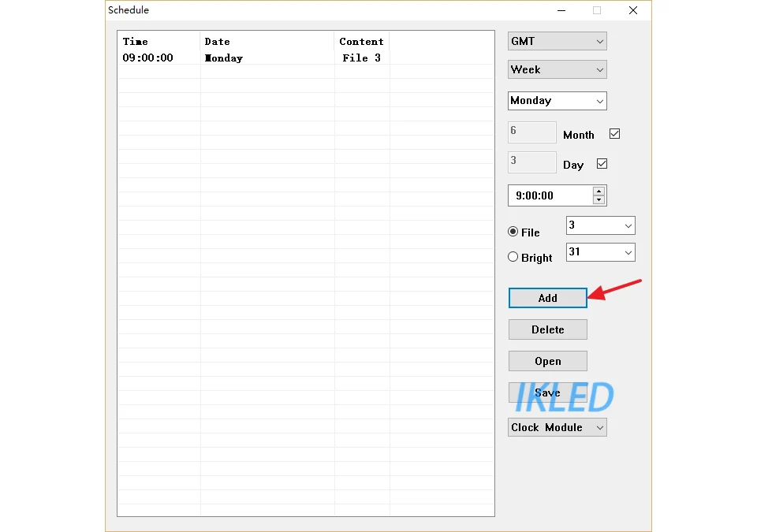Screen dimensions: 757x532
Task: Select the Bright radio button
Action: 513,257
